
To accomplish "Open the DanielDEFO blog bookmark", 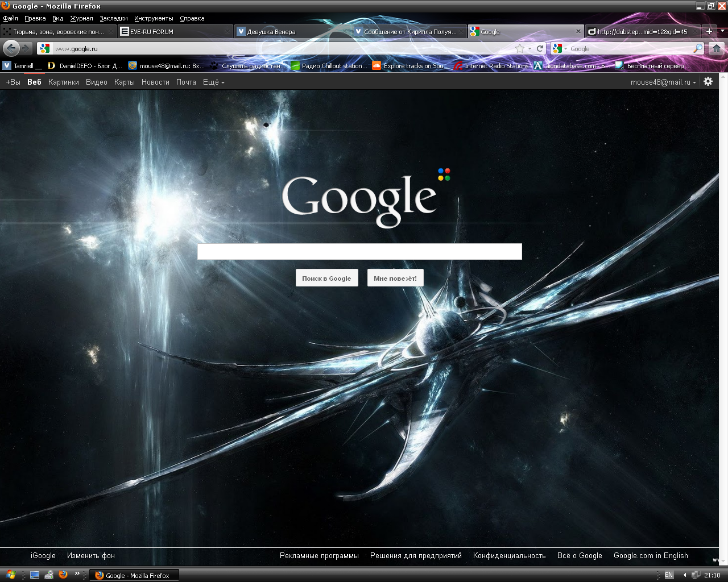I will (85, 66).
